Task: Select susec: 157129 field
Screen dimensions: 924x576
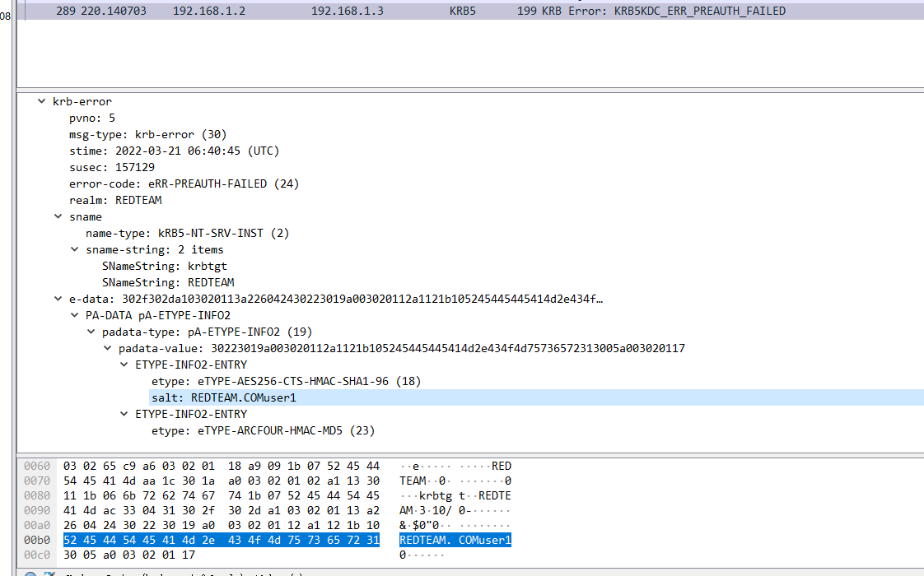Action: (112, 167)
